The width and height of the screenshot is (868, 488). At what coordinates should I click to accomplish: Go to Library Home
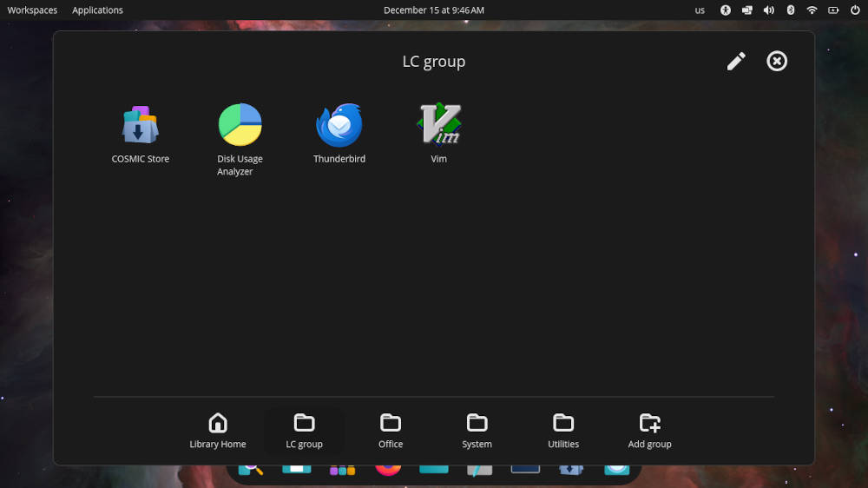218,431
